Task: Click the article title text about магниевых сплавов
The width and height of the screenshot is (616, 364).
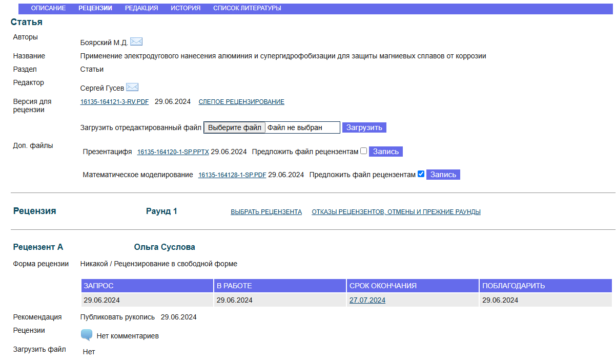Action: tap(283, 56)
